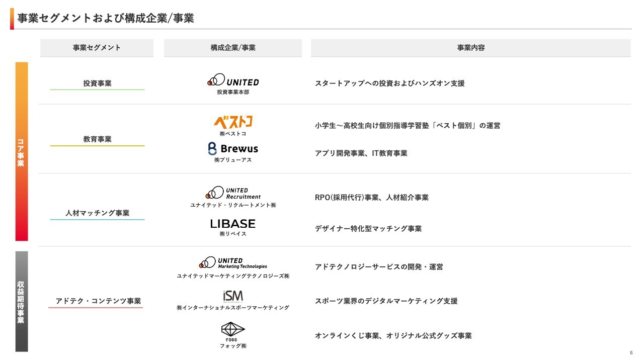Viewport: 644px width, 362px height.
Task: Click the UNITED investment division logo
Action: (x=233, y=81)
